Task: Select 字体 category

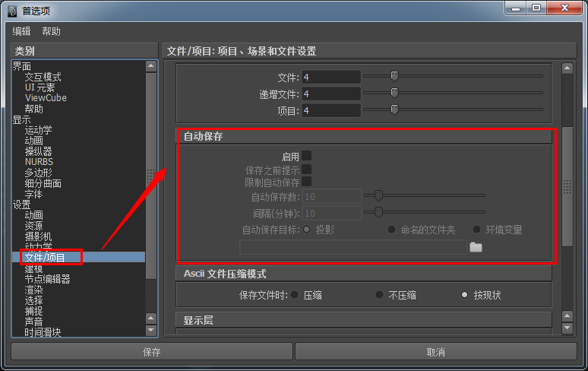Action: tap(33, 195)
